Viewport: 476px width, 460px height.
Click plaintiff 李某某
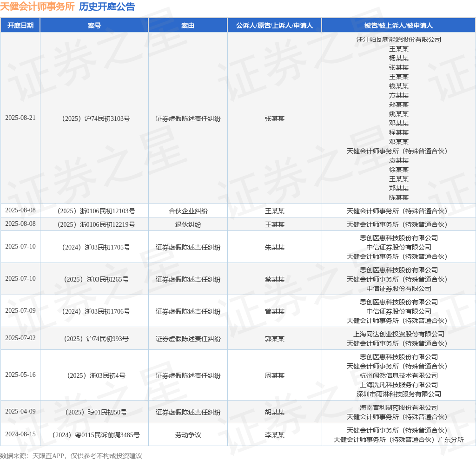pyautogui.click(x=274, y=435)
